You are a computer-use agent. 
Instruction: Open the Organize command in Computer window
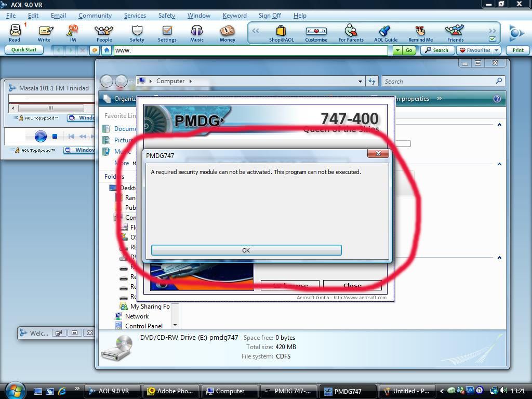click(x=121, y=99)
